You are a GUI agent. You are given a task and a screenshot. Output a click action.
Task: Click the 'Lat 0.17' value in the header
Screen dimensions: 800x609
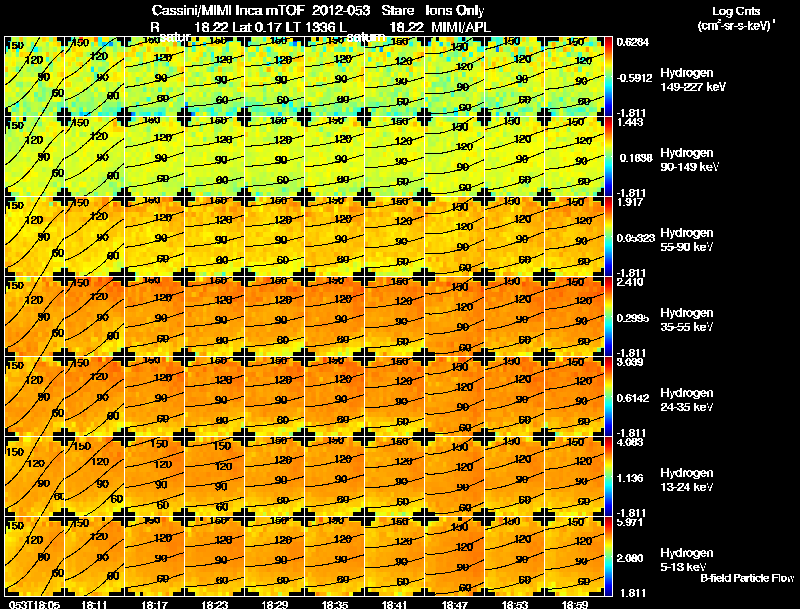tap(257, 27)
